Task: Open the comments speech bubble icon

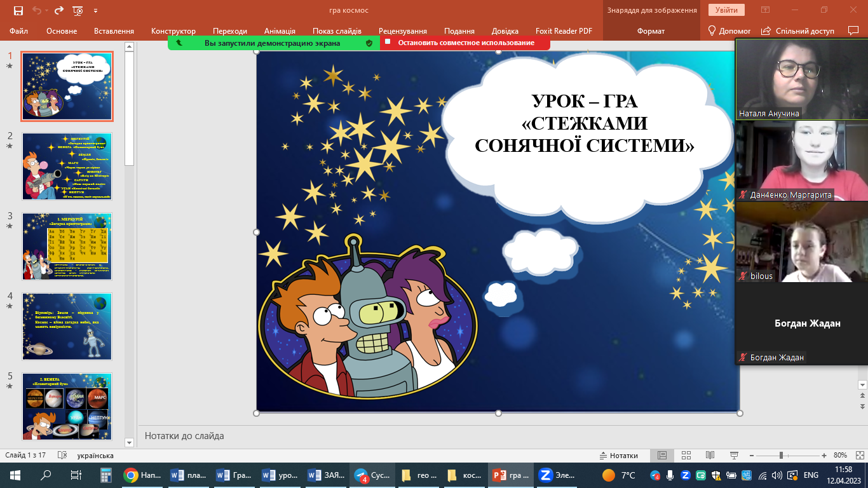Action: (x=853, y=30)
